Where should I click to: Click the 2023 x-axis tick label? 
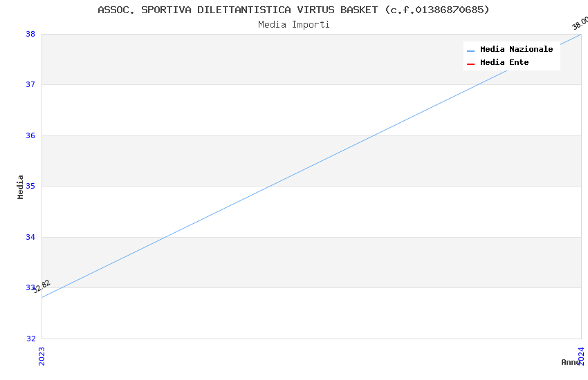42,356
